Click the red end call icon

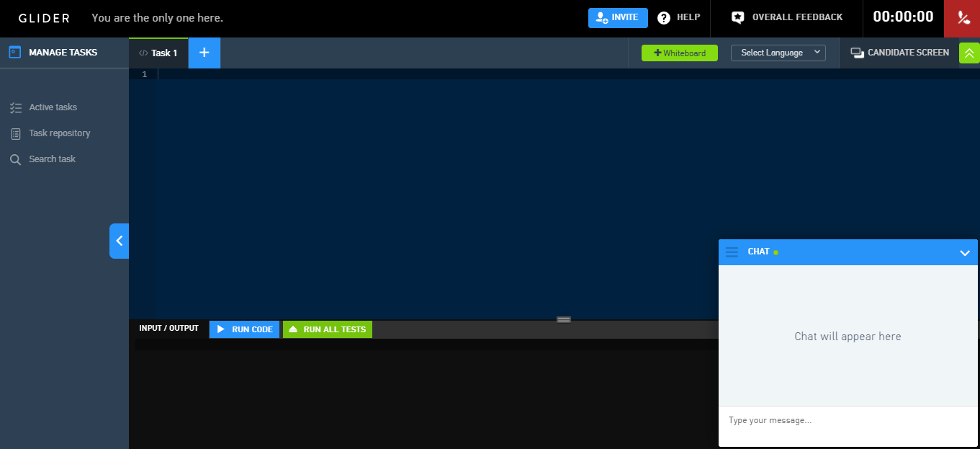tap(963, 18)
